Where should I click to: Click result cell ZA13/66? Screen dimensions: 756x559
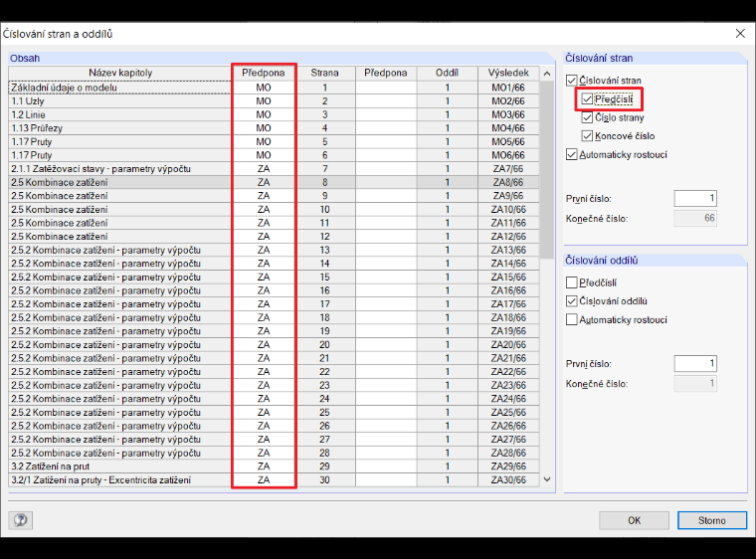pos(508,250)
